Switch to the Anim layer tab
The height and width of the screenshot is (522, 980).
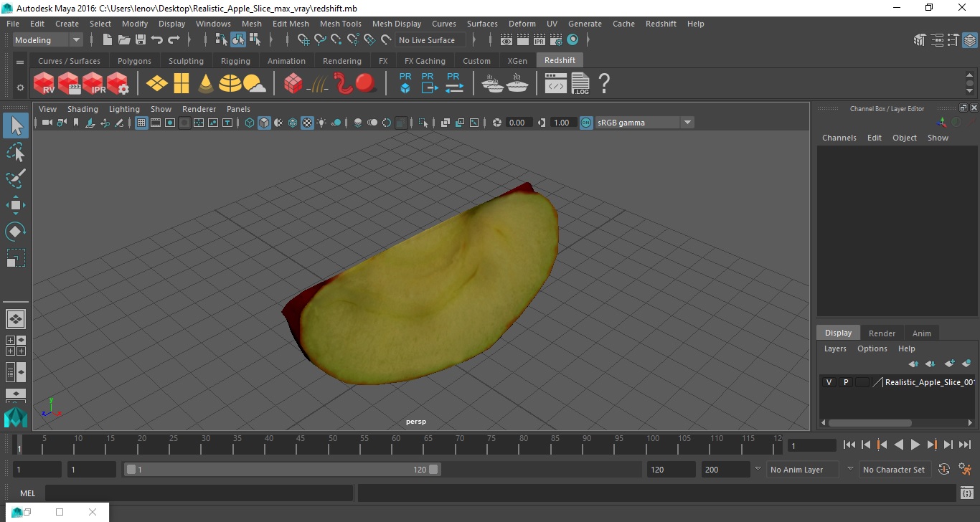(x=922, y=333)
